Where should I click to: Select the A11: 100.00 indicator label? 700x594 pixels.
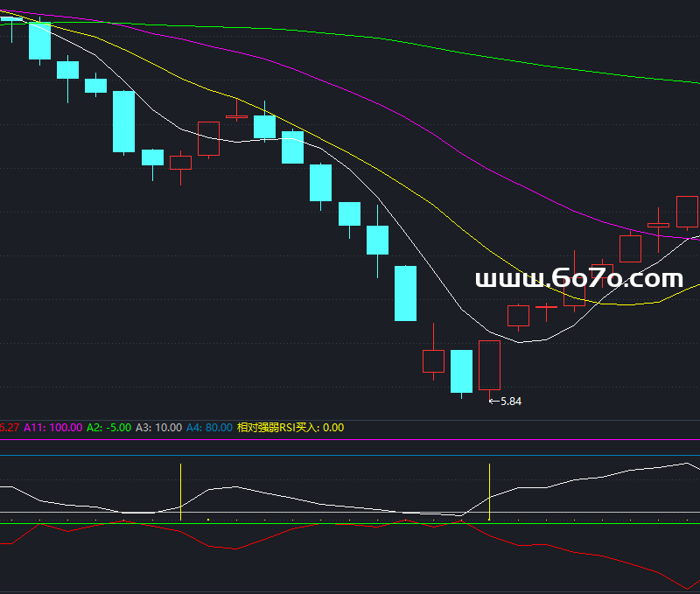[x=52, y=428]
